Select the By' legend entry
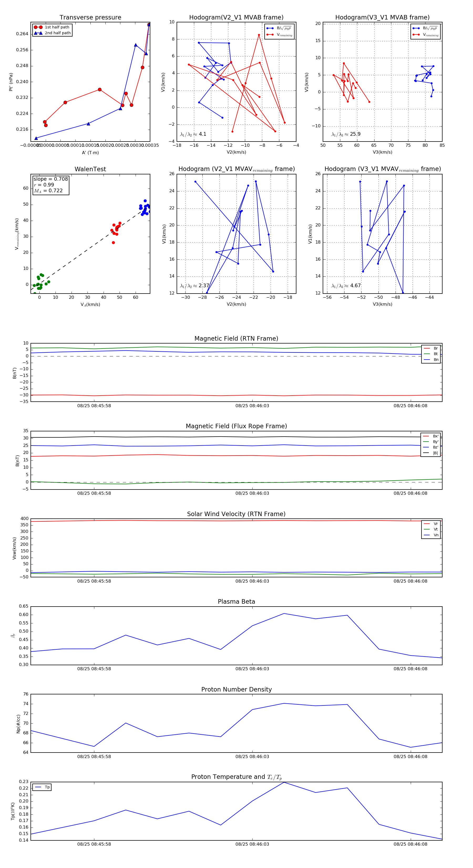The height and width of the screenshot is (868, 473). point(431,442)
